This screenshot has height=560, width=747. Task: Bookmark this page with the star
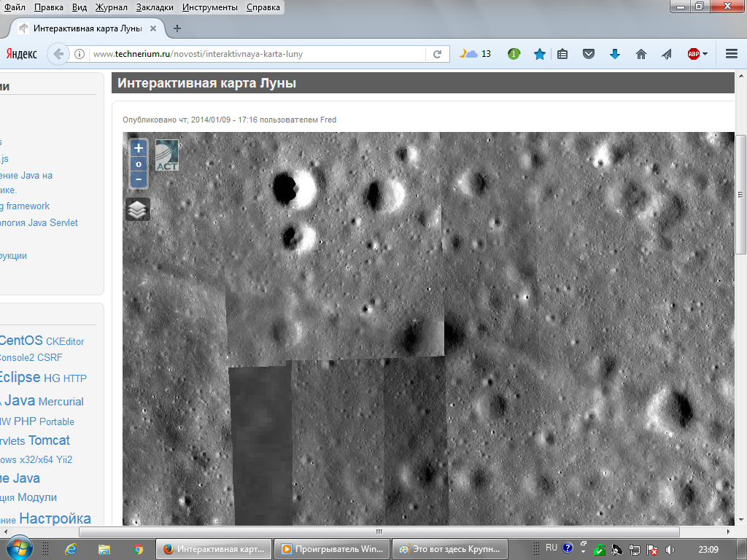[x=539, y=54]
